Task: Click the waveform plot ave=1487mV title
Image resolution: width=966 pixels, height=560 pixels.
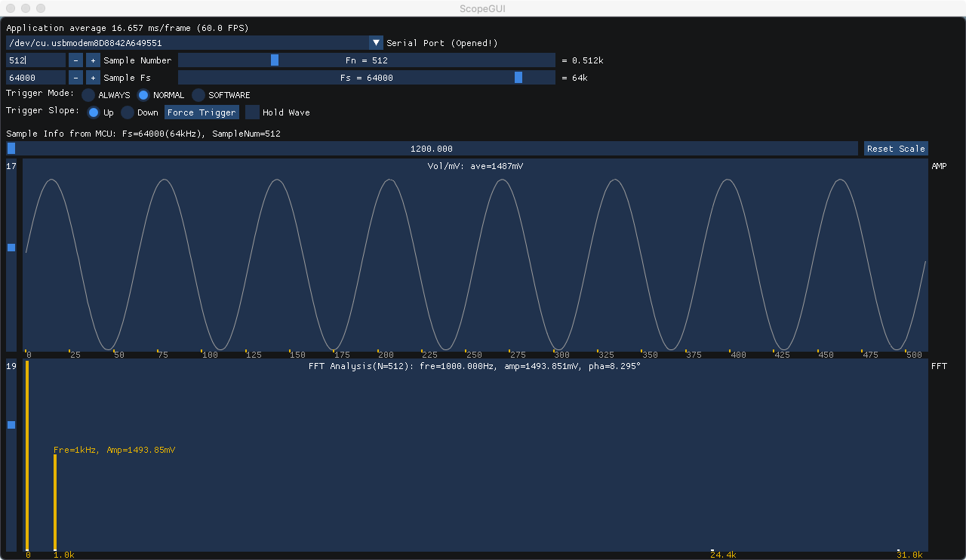Action: pos(475,166)
